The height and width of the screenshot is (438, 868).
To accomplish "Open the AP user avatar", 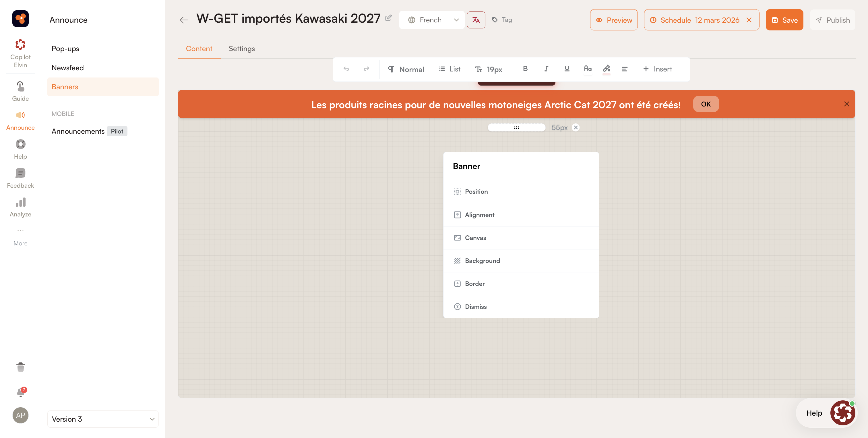I will tap(20, 415).
